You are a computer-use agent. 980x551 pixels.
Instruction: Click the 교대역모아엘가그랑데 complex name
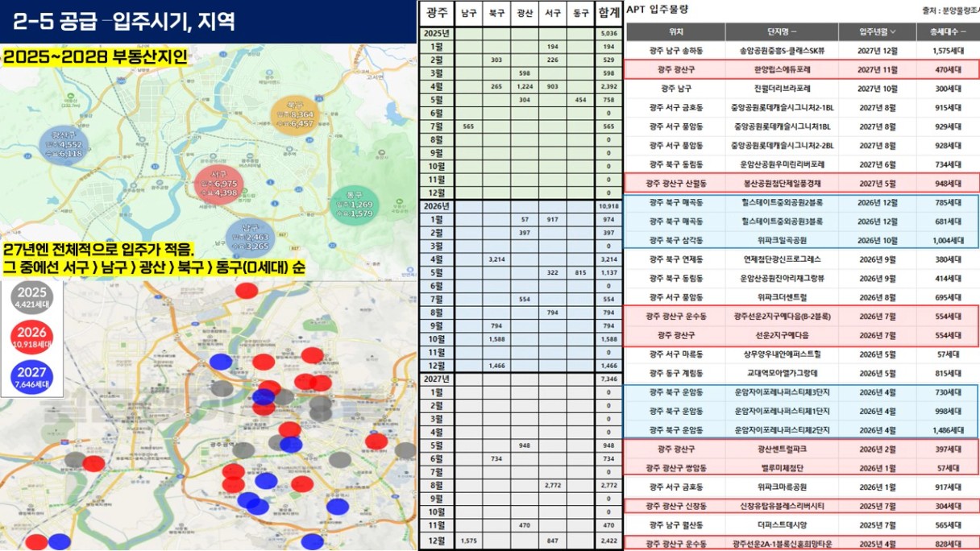click(781, 373)
